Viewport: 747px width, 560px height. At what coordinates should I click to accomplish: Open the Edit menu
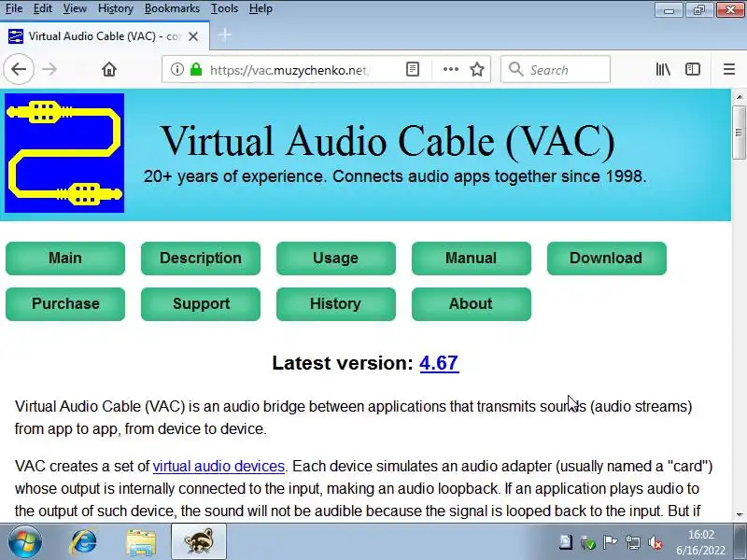[42, 8]
